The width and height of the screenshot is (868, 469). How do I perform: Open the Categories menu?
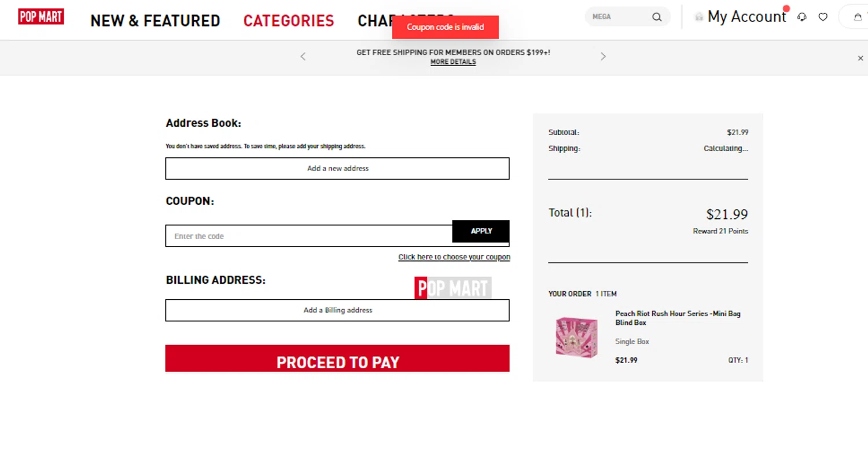(289, 21)
